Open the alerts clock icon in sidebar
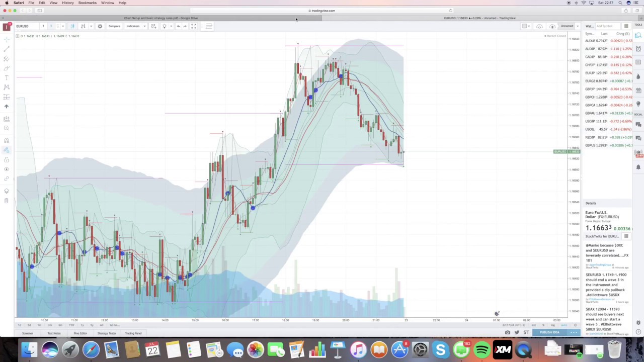644x362 pixels. (638, 49)
